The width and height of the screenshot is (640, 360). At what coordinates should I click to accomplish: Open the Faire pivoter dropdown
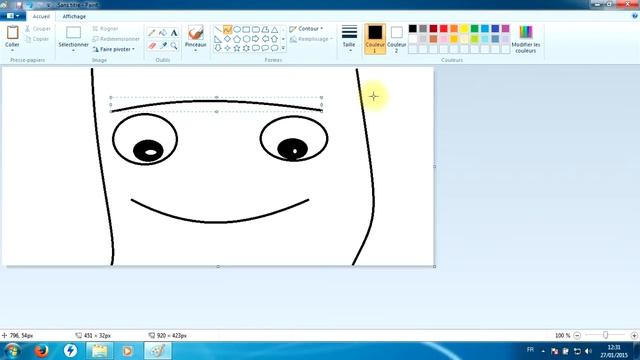pos(113,49)
